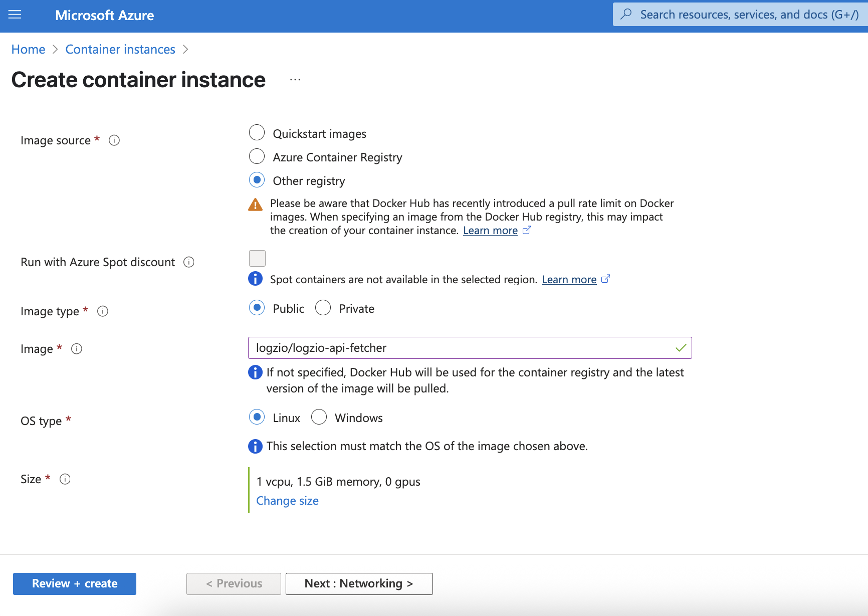Show info tooltip for Size
The image size is (868, 616).
tap(65, 479)
